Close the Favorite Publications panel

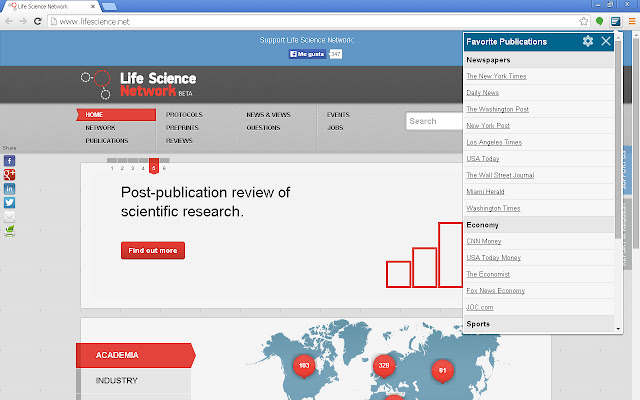(606, 41)
